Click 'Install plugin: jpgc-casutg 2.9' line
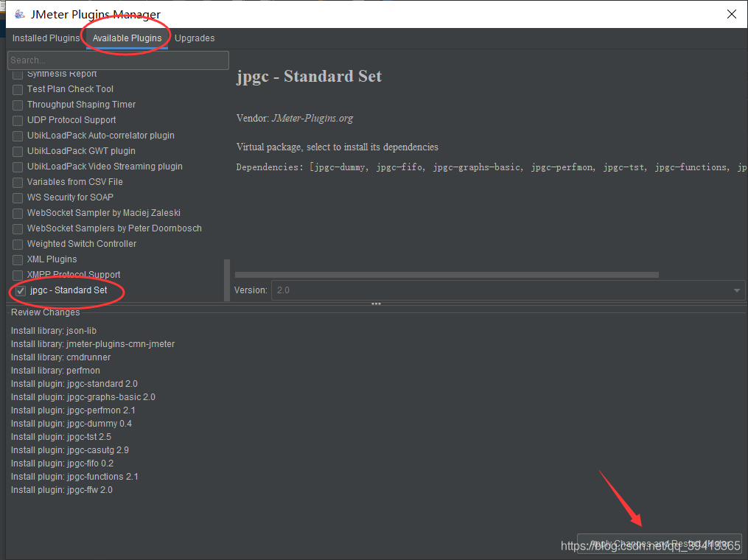The image size is (748, 560). pos(70,450)
